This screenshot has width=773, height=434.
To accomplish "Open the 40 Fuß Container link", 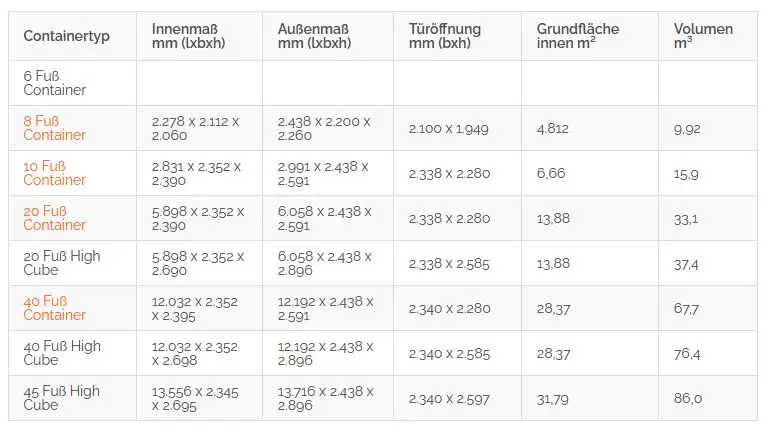I will click(x=54, y=308).
